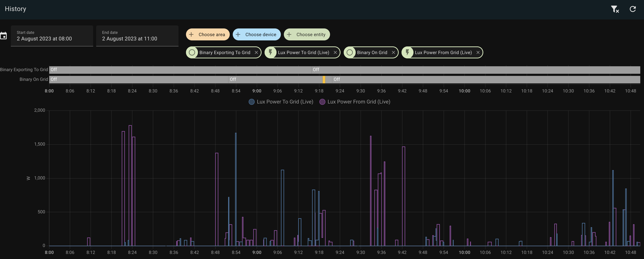The width and height of the screenshot is (644, 259).
Task: Open the Choose device selector
Action: coord(257,34)
